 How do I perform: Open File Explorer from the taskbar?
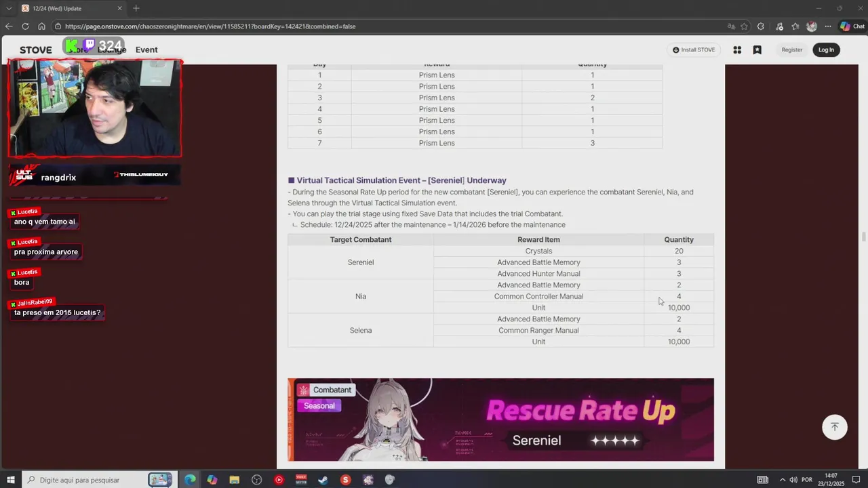pyautogui.click(x=235, y=480)
